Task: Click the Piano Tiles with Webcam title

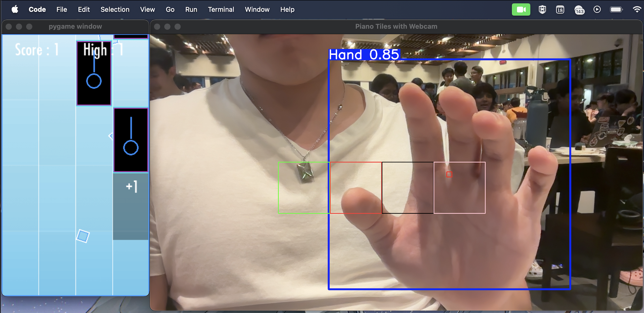Action: (396, 26)
